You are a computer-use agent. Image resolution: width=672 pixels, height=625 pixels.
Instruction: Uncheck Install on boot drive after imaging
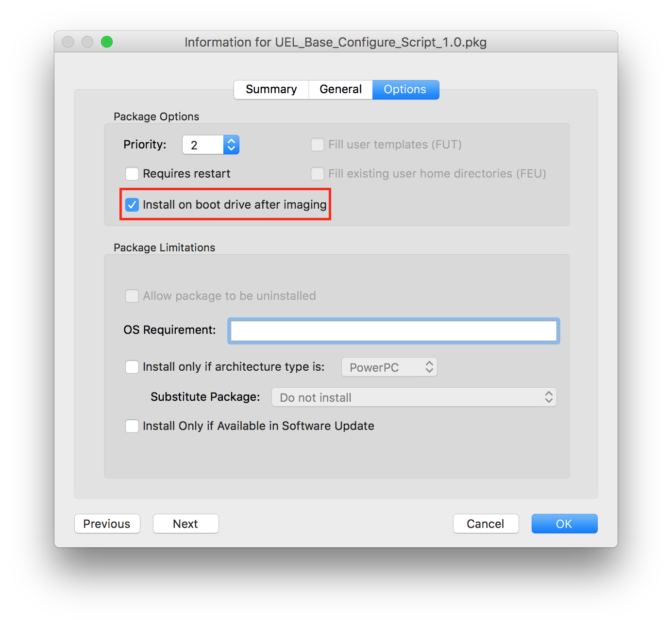(x=132, y=205)
